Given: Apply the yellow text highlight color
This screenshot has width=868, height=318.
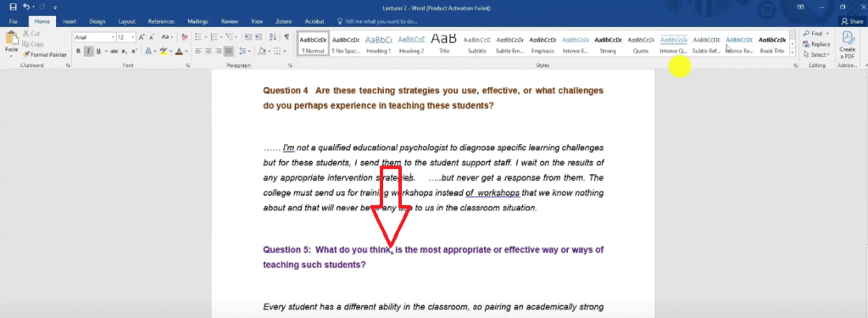Looking at the screenshot, I should point(164,51).
